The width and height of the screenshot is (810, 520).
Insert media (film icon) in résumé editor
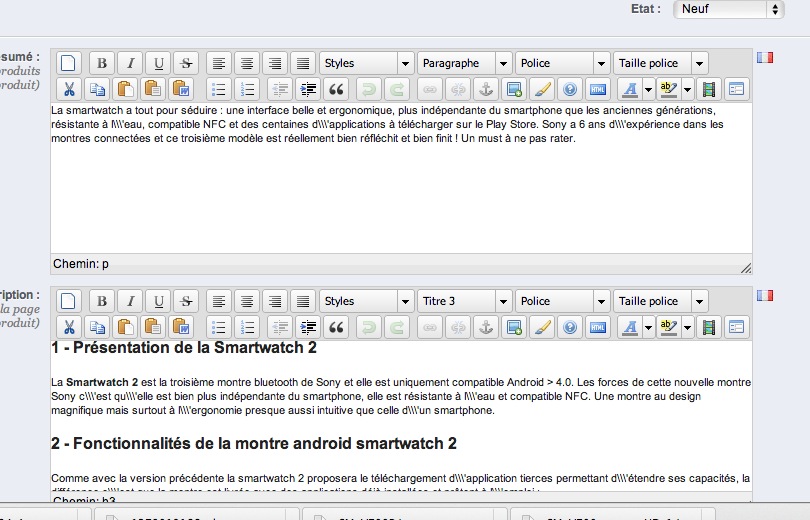pyautogui.click(x=709, y=89)
